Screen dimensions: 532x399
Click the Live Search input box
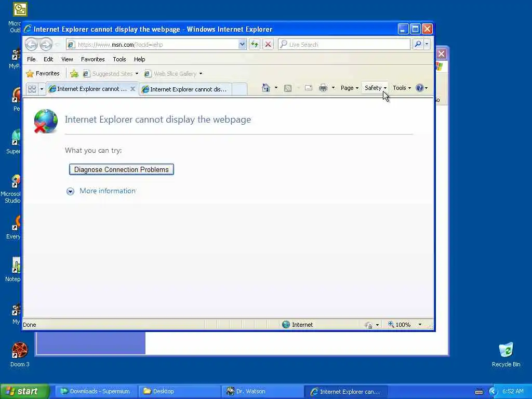tap(344, 44)
